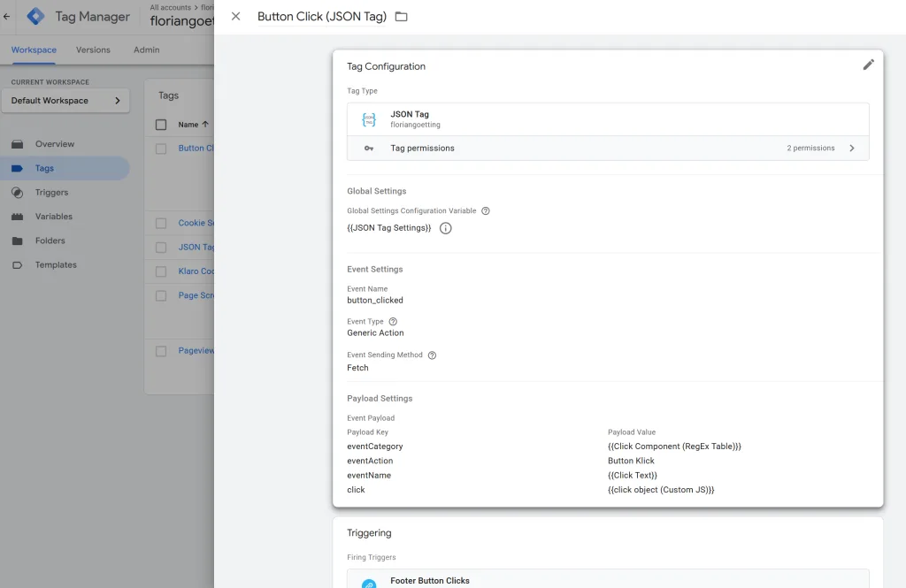Click the Tag permissions row label
906x588 pixels.
422,149
